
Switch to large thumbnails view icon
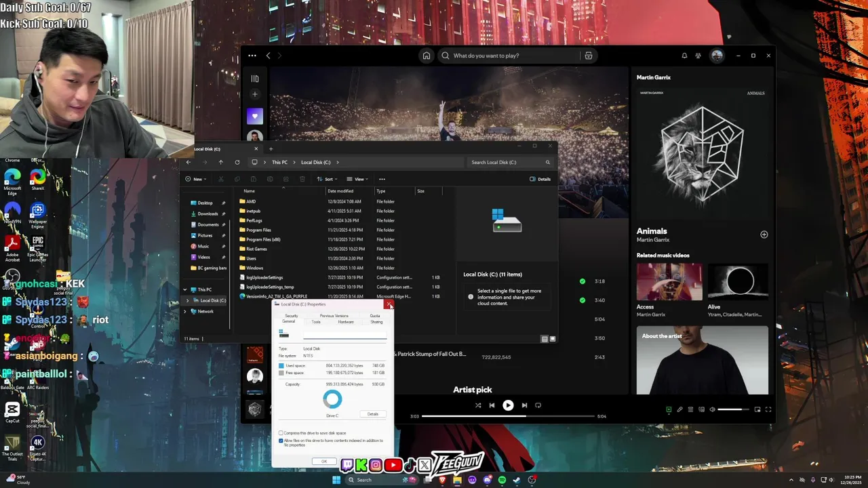pos(553,339)
